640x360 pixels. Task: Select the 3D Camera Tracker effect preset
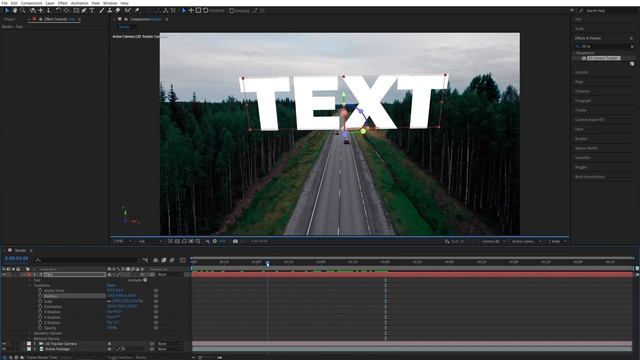point(603,58)
